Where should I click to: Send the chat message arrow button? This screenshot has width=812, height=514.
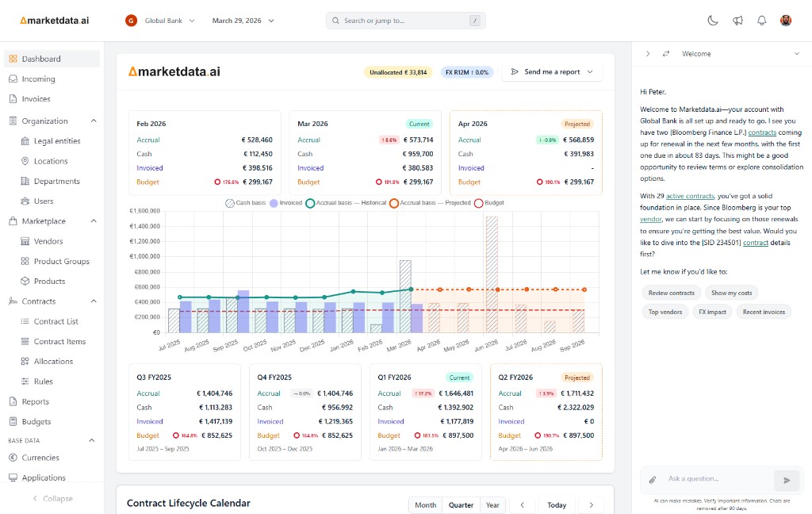point(787,481)
